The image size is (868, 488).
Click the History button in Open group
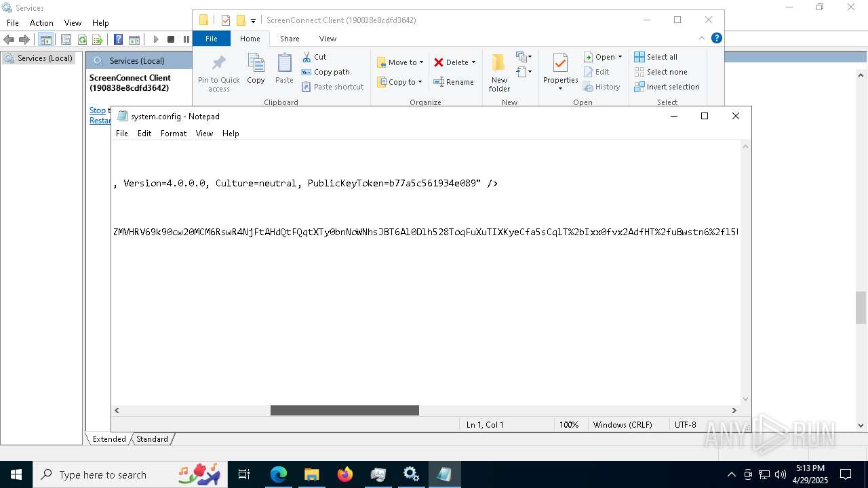point(601,87)
